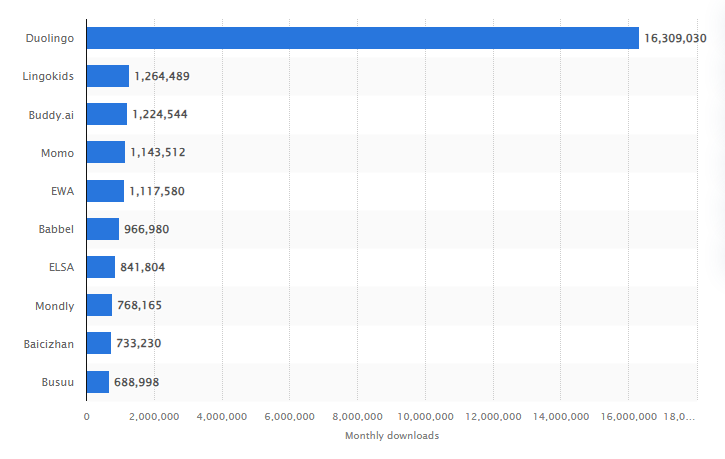
Task: Select the EWA bar
Action: pyautogui.click(x=105, y=191)
